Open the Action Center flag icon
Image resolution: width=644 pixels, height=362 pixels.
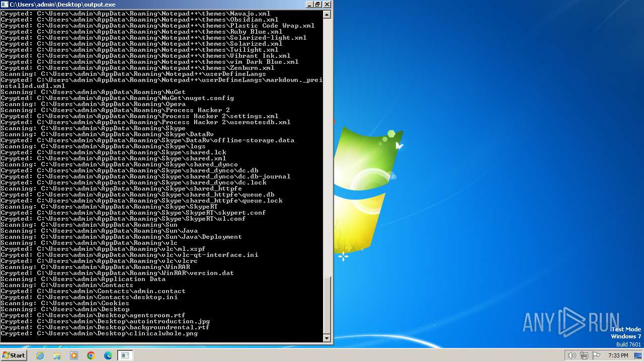pyautogui.click(x=596, y=355)
